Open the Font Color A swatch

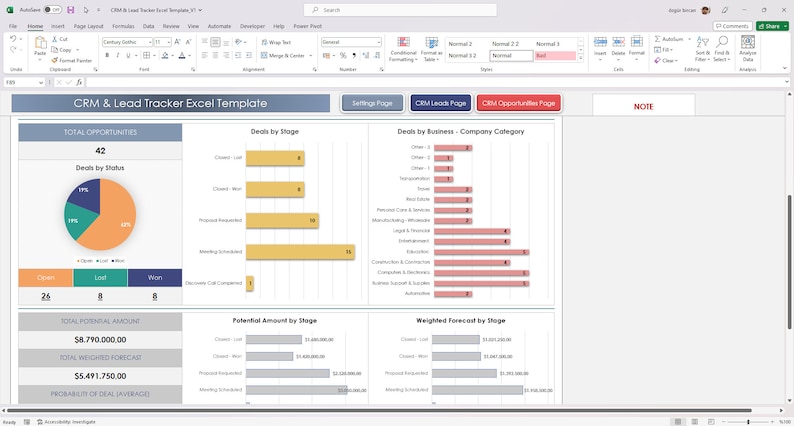click(x=182, y=55)
